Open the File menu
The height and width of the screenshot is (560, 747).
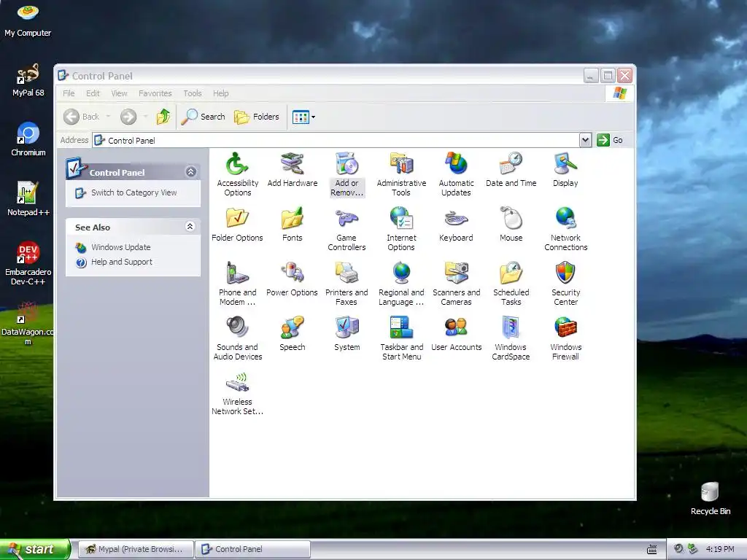tap(69, 93)
